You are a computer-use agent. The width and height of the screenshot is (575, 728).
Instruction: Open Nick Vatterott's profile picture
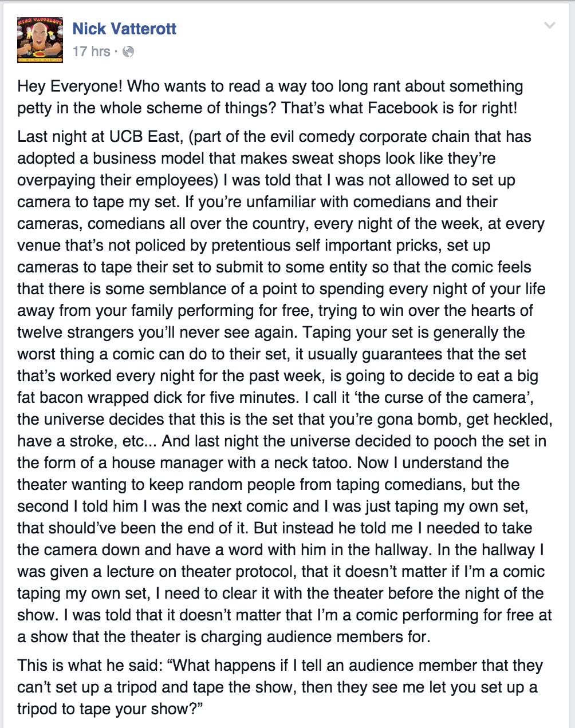pyautogui.click(x=40, y=39)
